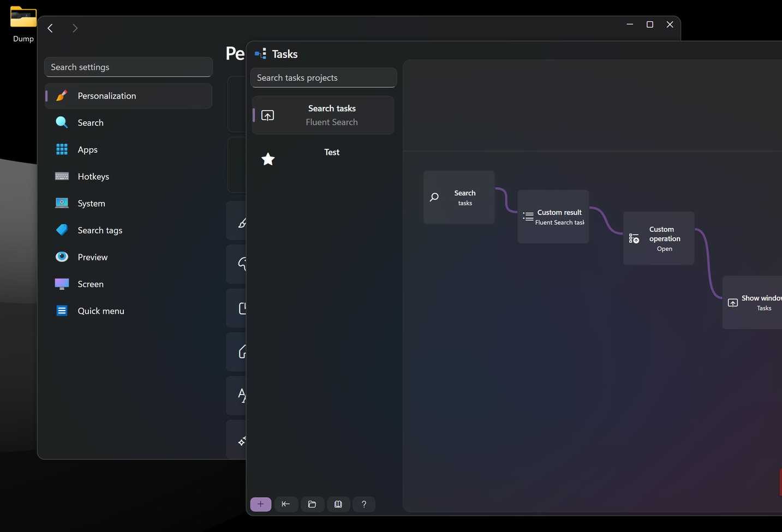Viewport: 782px width, 532px height.
Task: Select the Search tasks Fluent Search project
Action: point(323,115)
